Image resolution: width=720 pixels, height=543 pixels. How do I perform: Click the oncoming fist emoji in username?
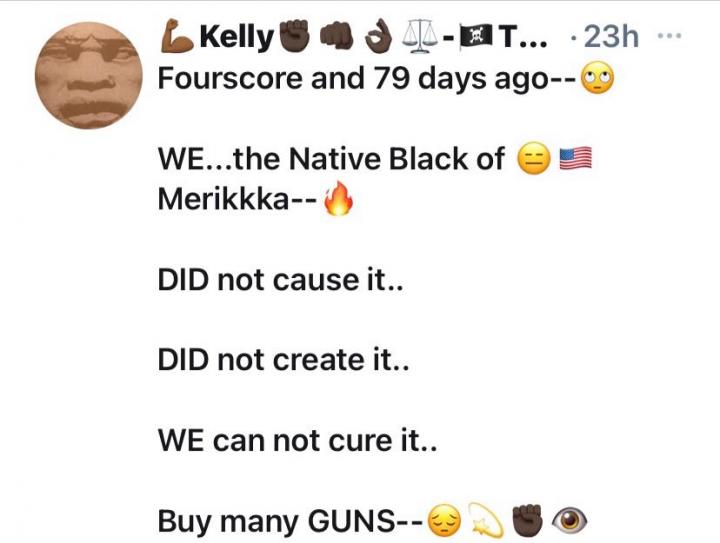click(336, 36)
